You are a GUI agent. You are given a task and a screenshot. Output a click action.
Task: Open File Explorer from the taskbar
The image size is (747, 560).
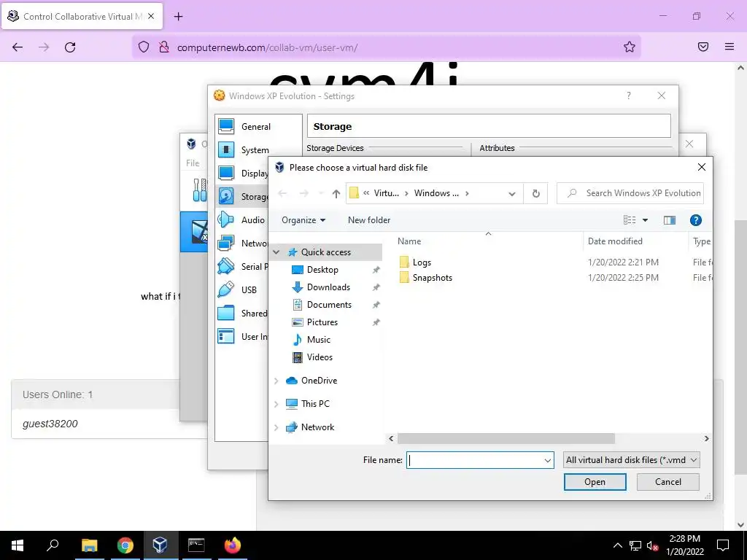point(89,545)
